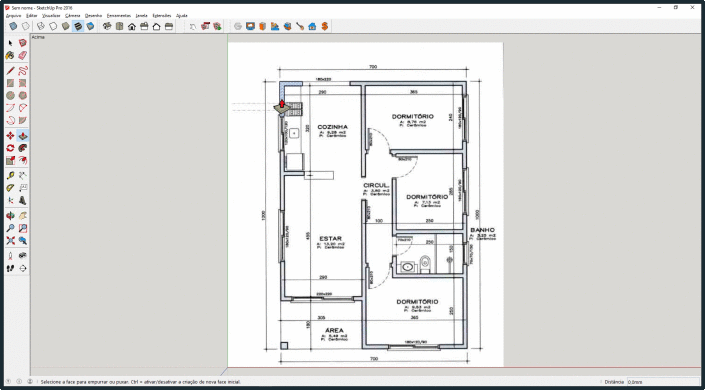Screen dimensions: 705x390
Task: Switch to Iso view
Action: [107, 27]
